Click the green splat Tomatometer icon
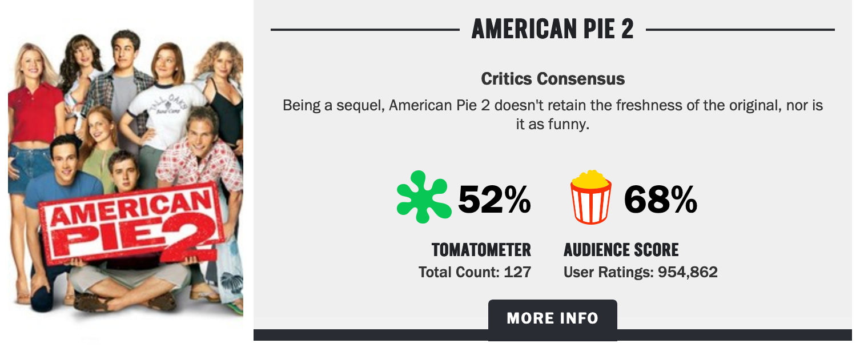Image resolution: width=868 pixels, height=351 pixels. [x=423, y=197]
